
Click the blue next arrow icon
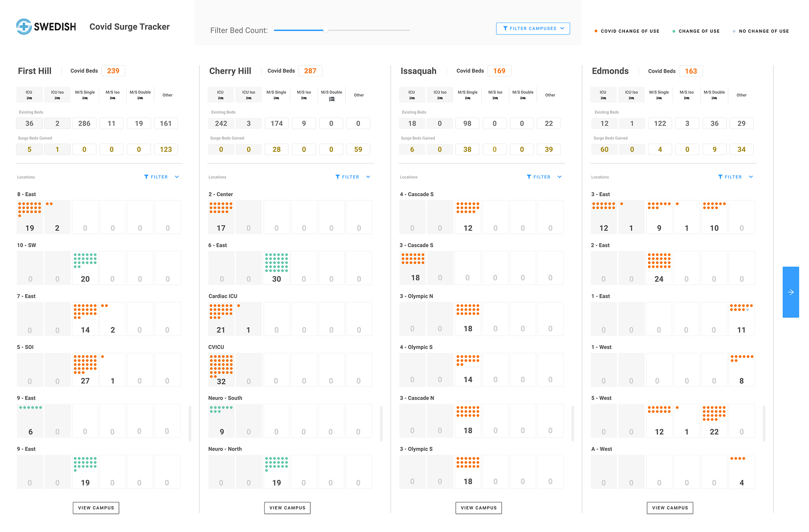pos(790,292)
